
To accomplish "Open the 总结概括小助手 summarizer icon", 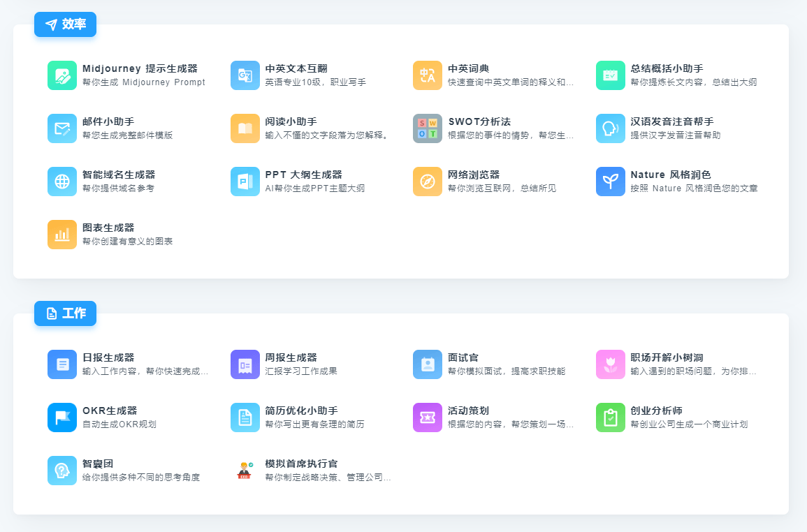I will pos(611,75).
